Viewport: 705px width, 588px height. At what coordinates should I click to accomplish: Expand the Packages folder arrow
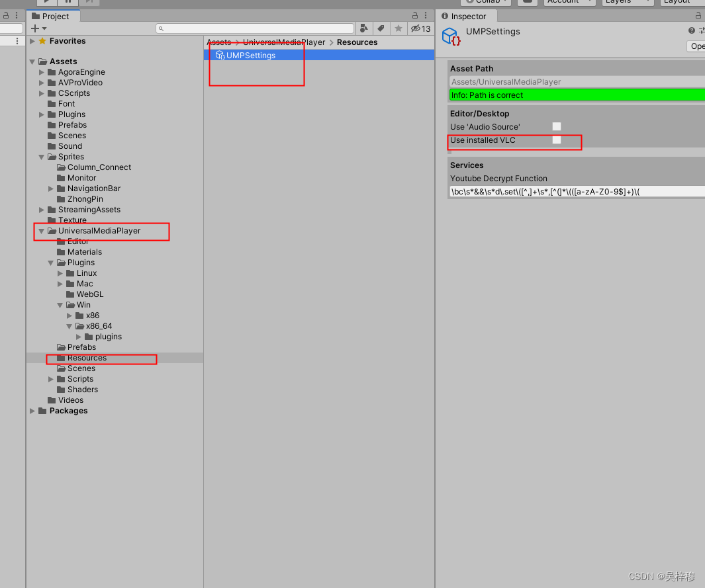pos(32,411)
